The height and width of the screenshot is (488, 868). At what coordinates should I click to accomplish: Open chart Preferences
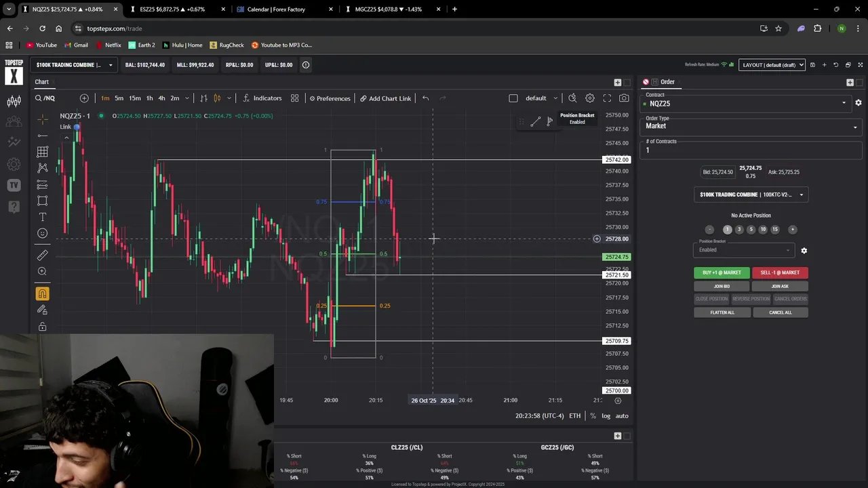pyautogui.click(x=330, y=98)
